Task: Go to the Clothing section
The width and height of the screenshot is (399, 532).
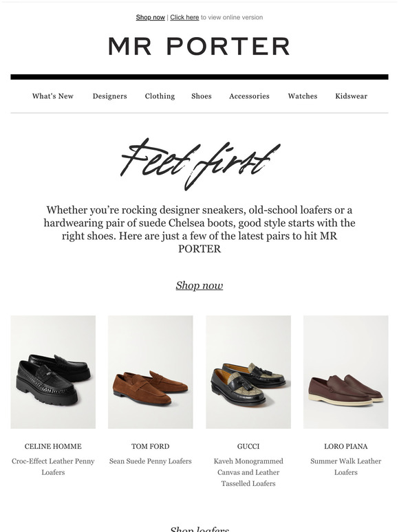Action: pyautogui.click(x=160, y=96)
